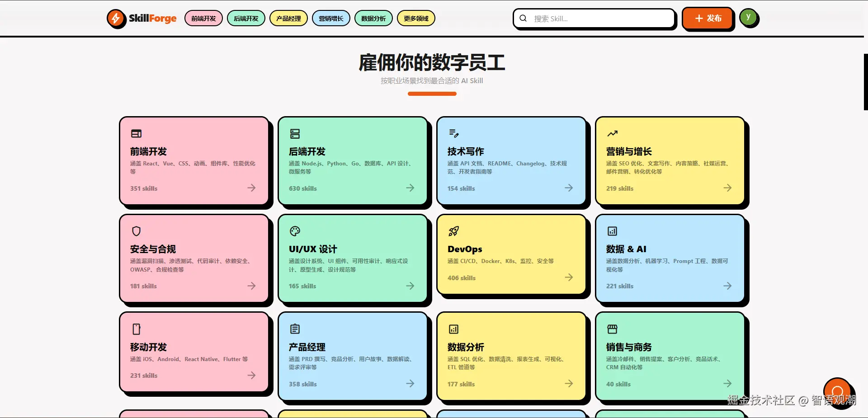Select the shield icon on 安全与合规 card
Image resolution: width=868 pixels, height=418 pixels.
coord(136,231)
